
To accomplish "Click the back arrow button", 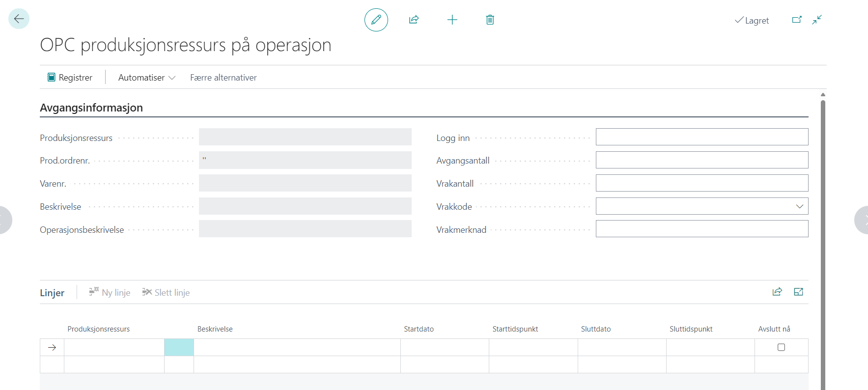I will [x=19, y=19].
